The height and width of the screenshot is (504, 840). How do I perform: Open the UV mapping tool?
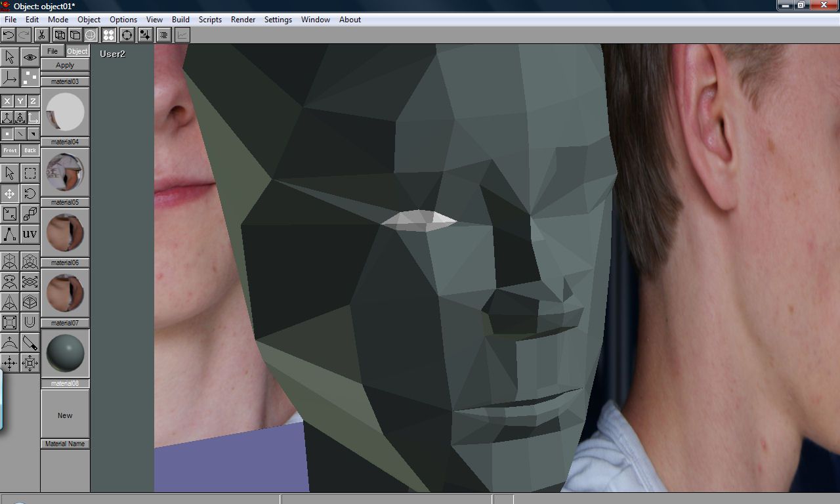click(x=29, y=234)
